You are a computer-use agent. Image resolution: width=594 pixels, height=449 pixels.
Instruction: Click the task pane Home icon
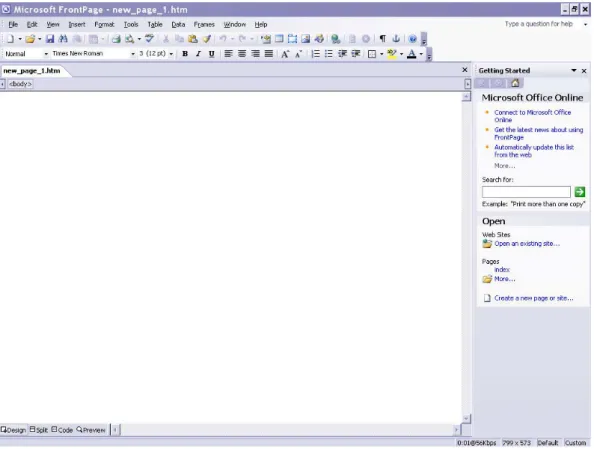click(515, 83)
